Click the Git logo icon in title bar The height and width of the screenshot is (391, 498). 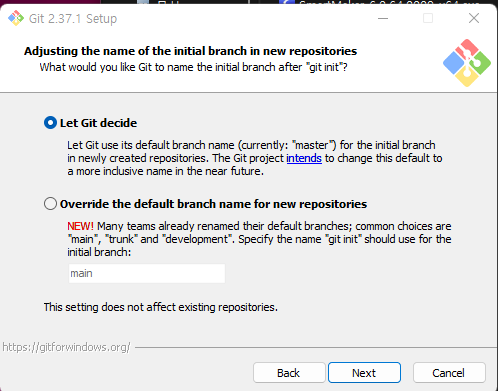tap(16, 18)
